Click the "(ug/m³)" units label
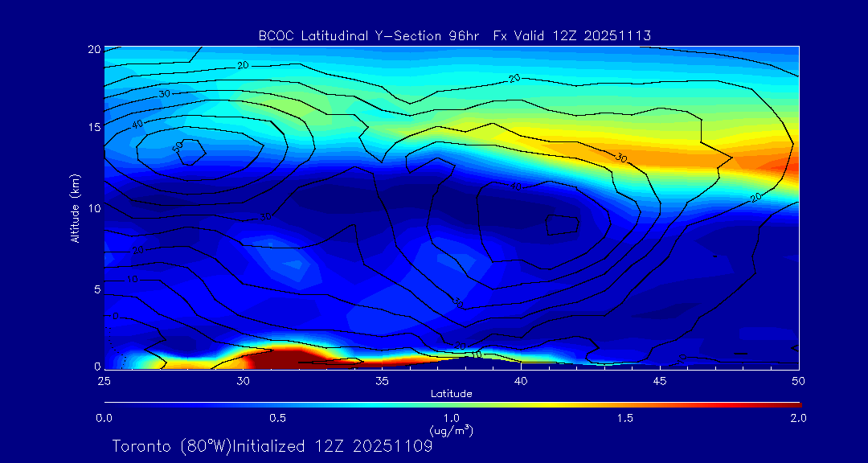This screenshot has height=463, width=868. (x=451, y=431)
